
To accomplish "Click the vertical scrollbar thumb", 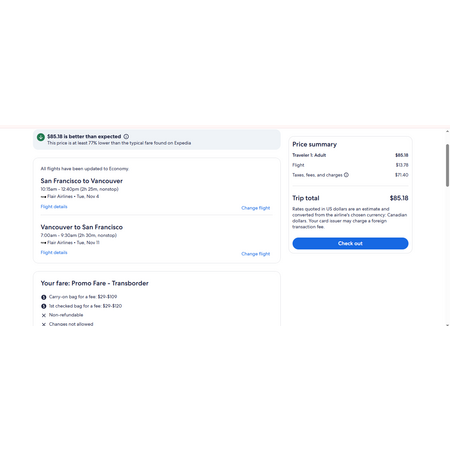I will [x=447, y=165].
